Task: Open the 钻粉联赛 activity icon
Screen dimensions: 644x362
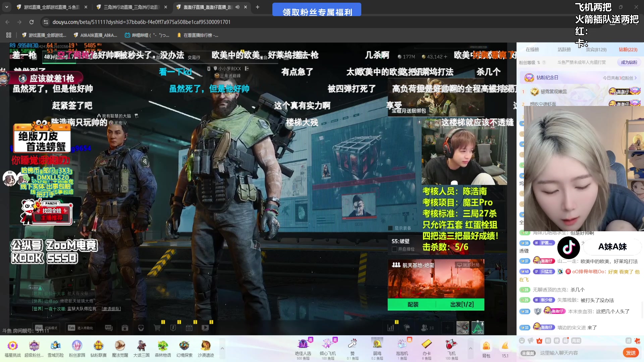Action: pyautogui.click(x=98, y=348)
